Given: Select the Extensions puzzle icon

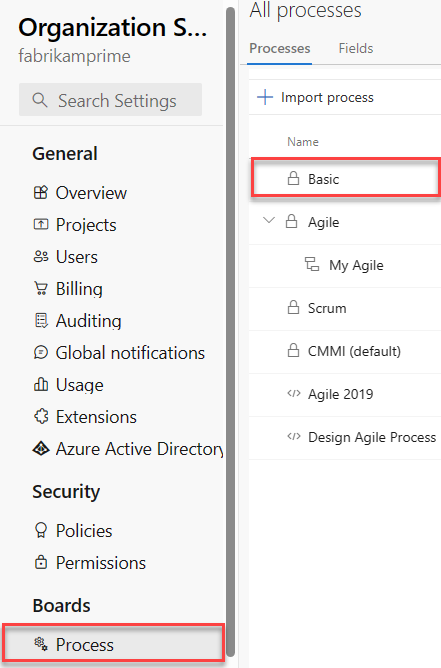Looking at the screenshot, I should pos(41,416).
